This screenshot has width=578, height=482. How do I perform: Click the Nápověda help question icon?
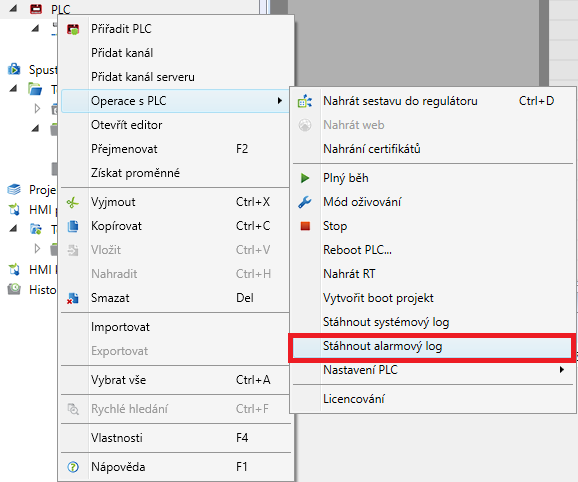pos(73,467)
